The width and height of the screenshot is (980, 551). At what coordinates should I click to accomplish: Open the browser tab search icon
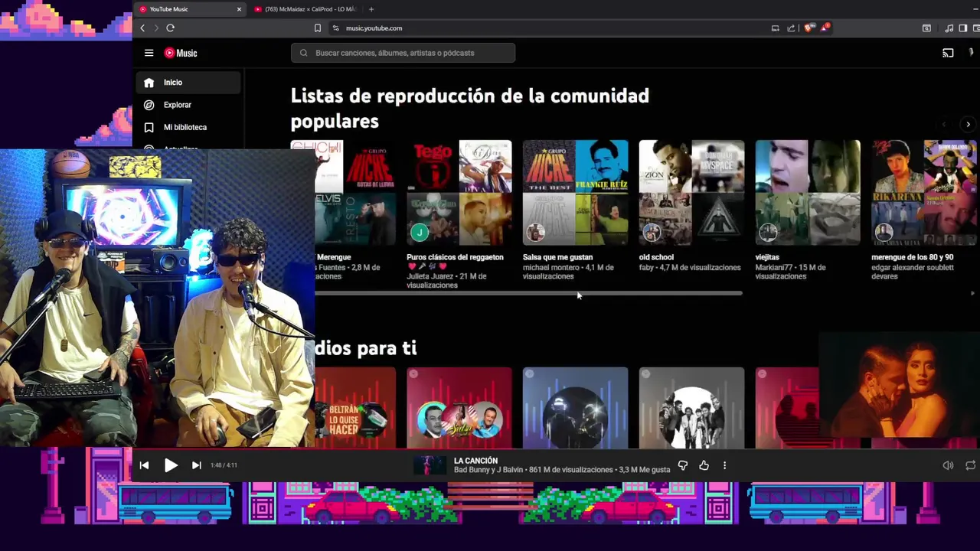click(926, 28)
